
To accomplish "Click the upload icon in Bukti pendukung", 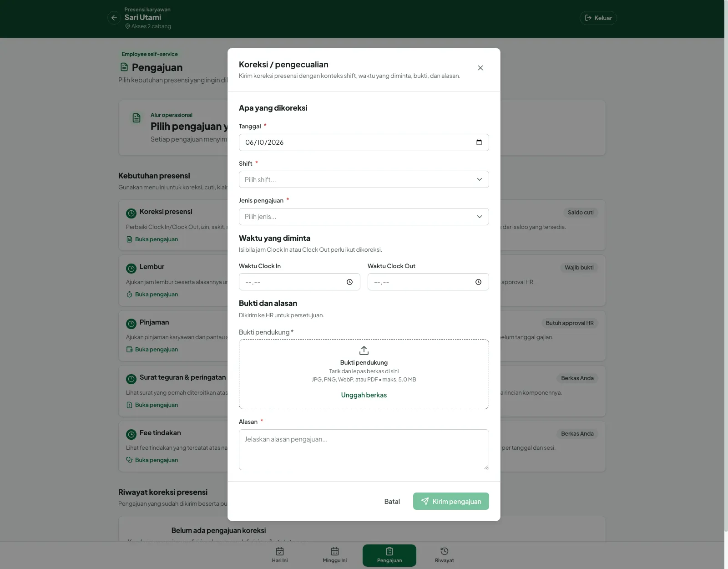I will [x=364, y=351].
